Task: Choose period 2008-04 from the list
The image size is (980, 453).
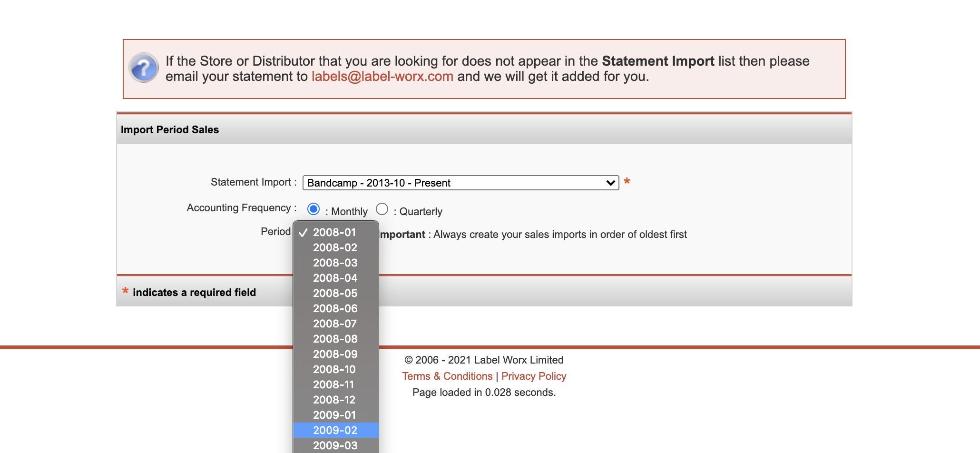Action: point(336,278)
